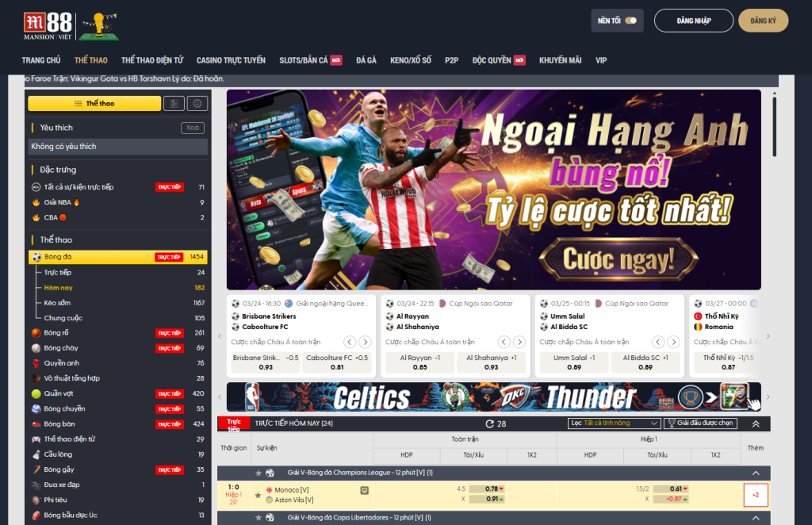The height and width of the screenshot is (525, 812).
Task: Bet on Al Shahaniya +1 odds 0.93
Action: click(x=492, y=362)
